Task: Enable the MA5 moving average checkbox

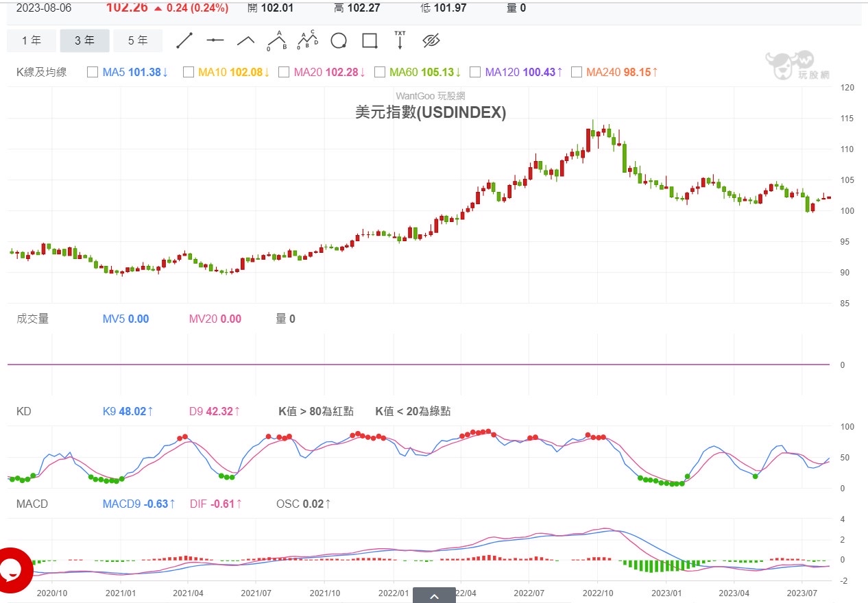Action: coord(93,72)
